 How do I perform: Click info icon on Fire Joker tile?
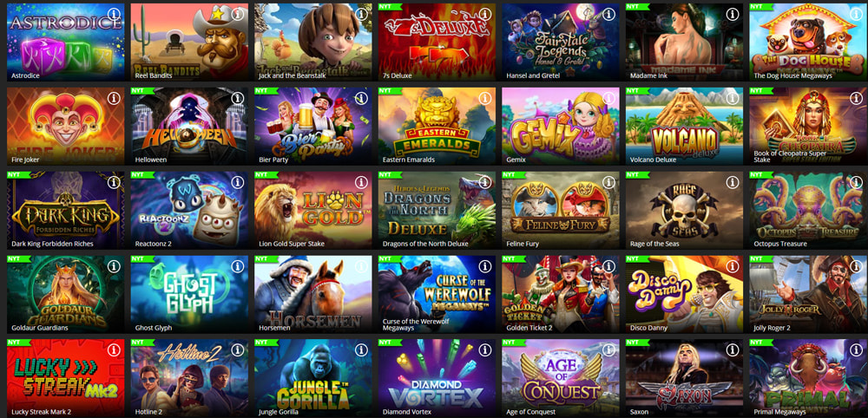click(114, 98)
